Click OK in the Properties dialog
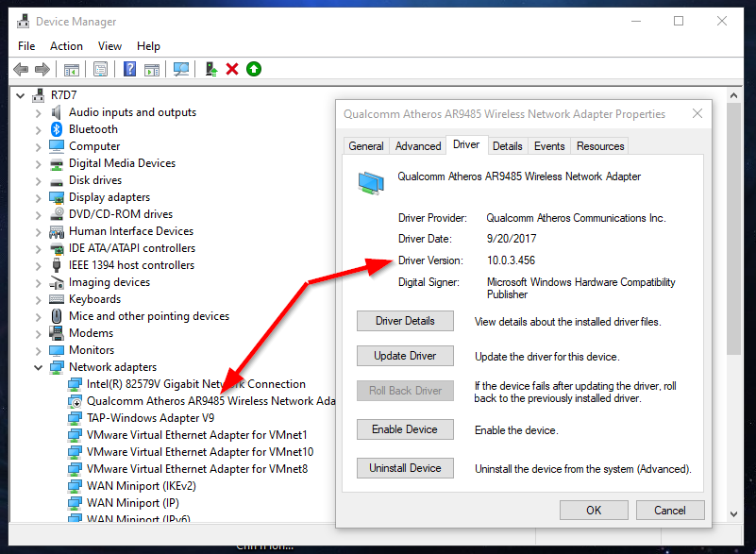756x554 pixels. coord(594,511)
